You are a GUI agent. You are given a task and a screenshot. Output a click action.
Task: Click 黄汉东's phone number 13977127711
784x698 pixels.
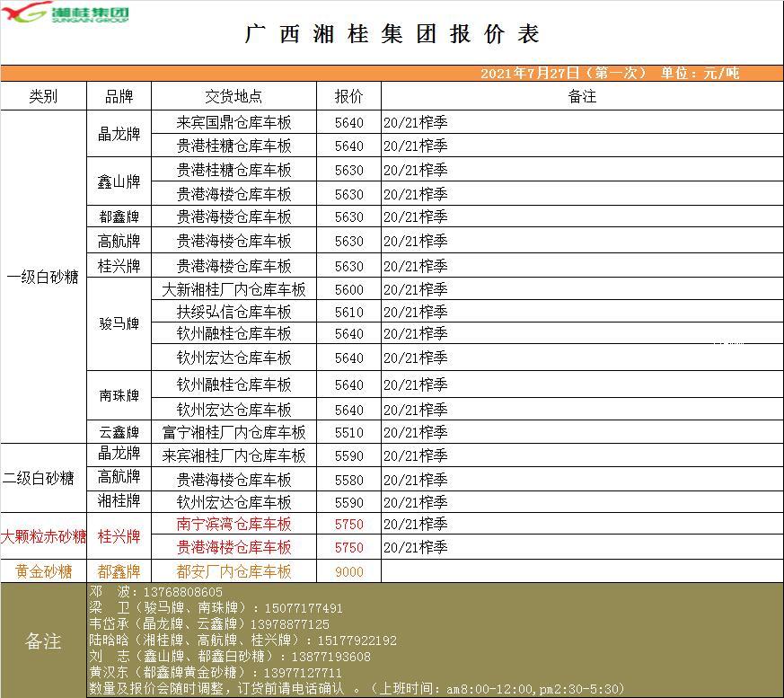pos(302,672)
